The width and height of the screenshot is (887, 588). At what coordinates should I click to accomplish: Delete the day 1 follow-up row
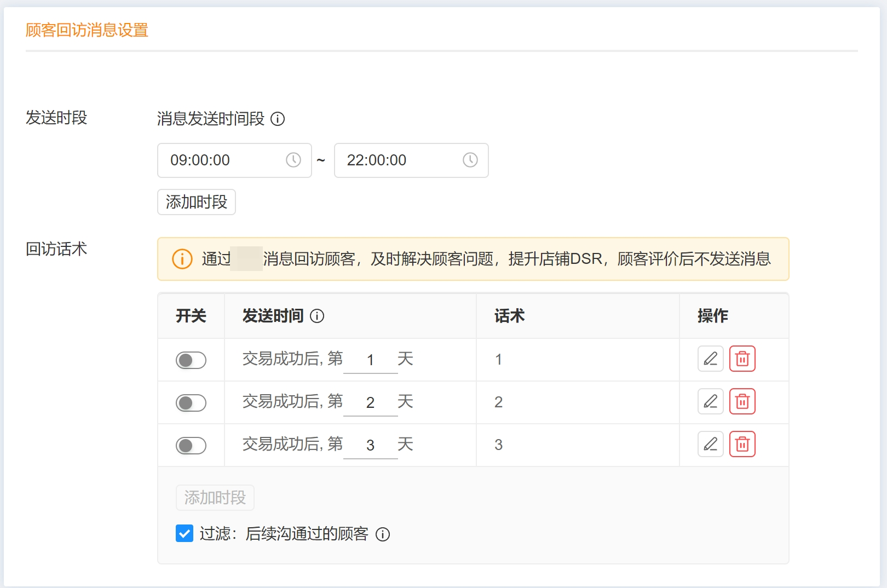[742, 359]
